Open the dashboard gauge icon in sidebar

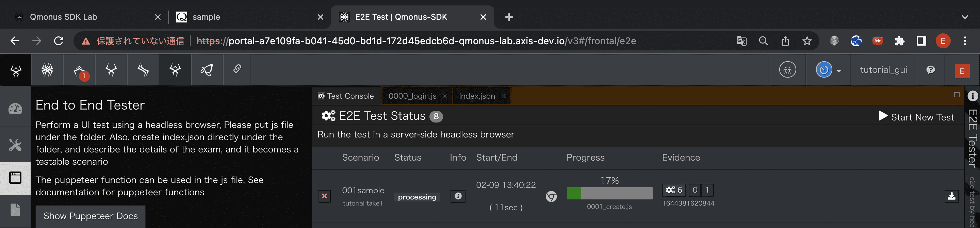15,109
